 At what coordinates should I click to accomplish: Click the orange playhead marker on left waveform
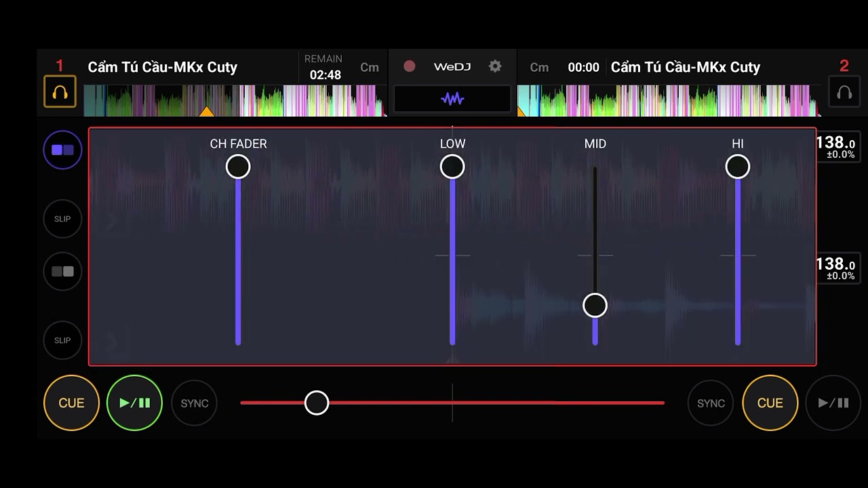point(207,111)
